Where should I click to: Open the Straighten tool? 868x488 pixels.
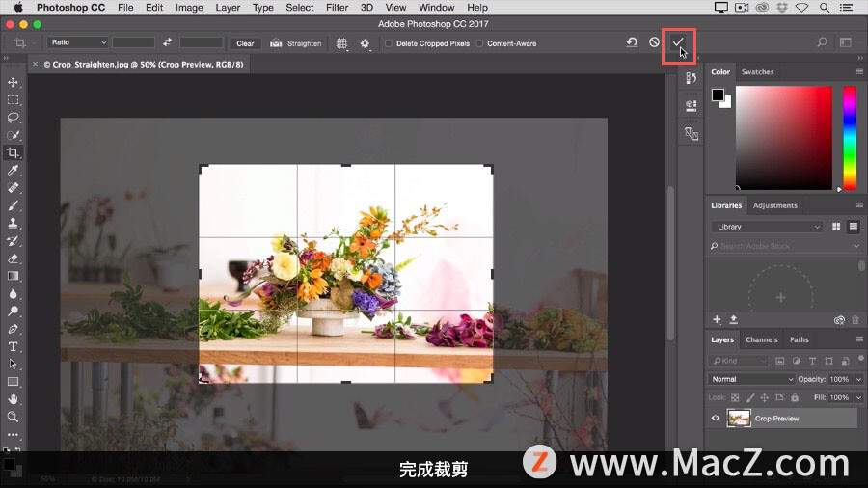click(296, 43)
